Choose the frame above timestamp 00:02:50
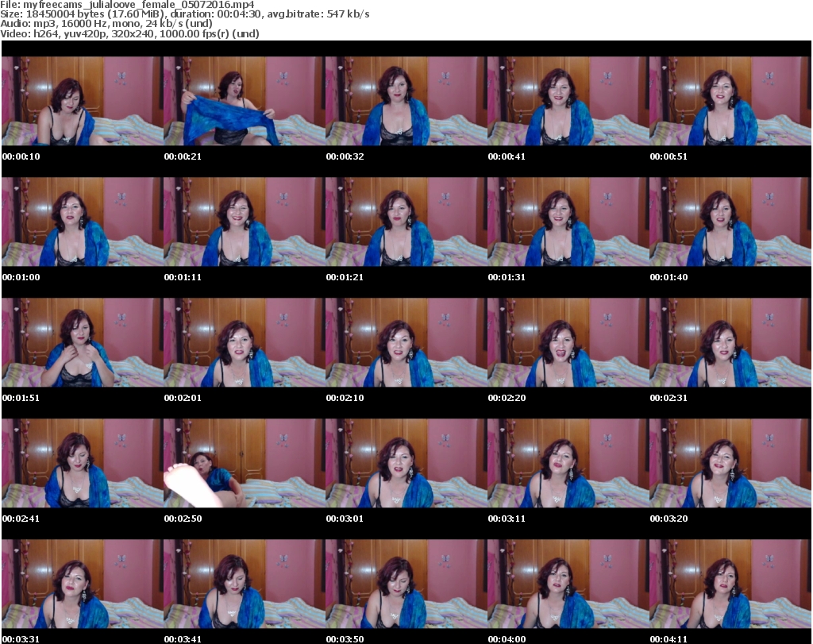813x644 pixels. coord(244,463)
